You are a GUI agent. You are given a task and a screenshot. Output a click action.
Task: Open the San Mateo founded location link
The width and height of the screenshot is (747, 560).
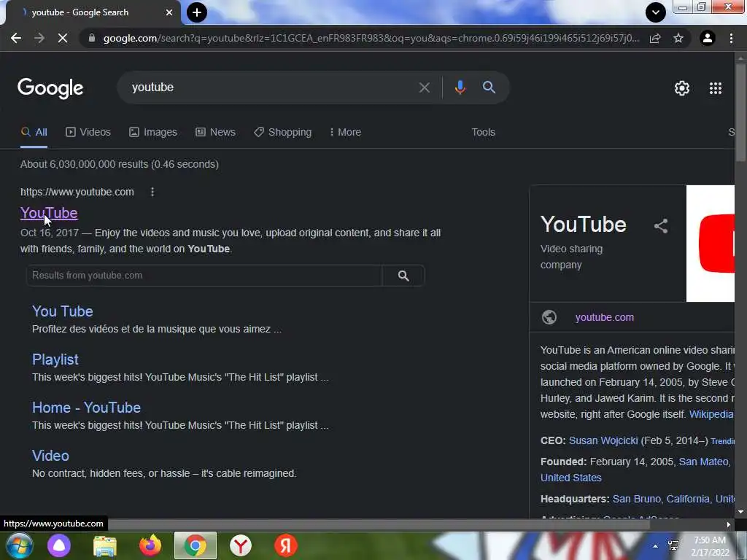[x=704, y=462]
